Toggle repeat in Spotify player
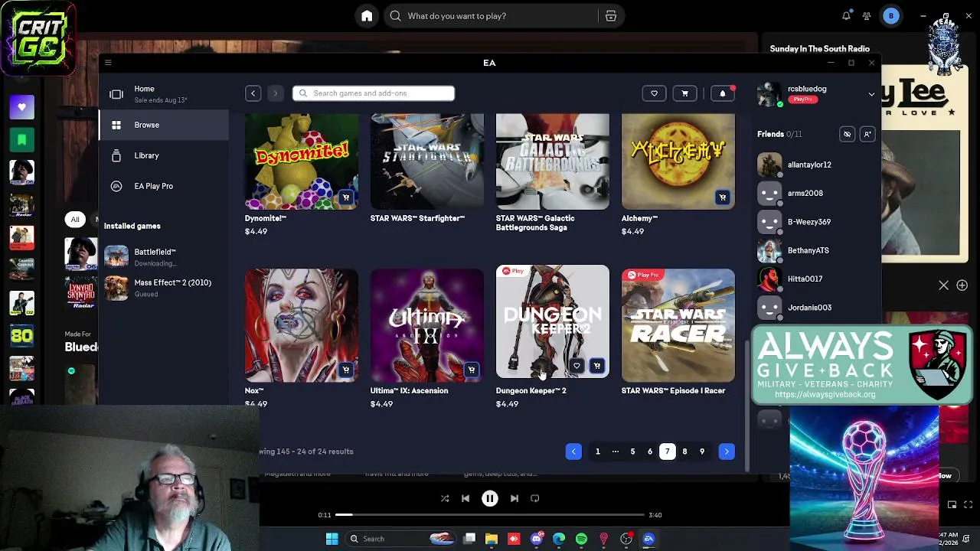 click(535, 498)
